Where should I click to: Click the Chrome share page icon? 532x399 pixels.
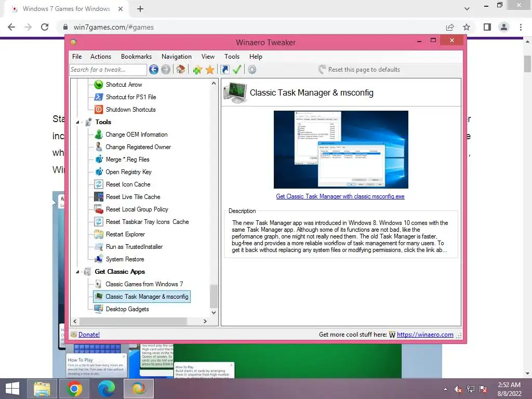pyautogui.click(x=450, y=27)
